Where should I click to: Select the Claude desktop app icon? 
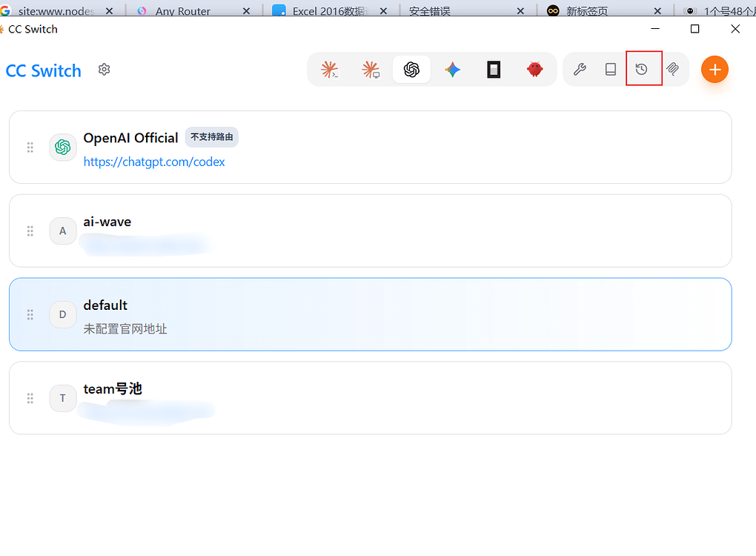point(371,70)
